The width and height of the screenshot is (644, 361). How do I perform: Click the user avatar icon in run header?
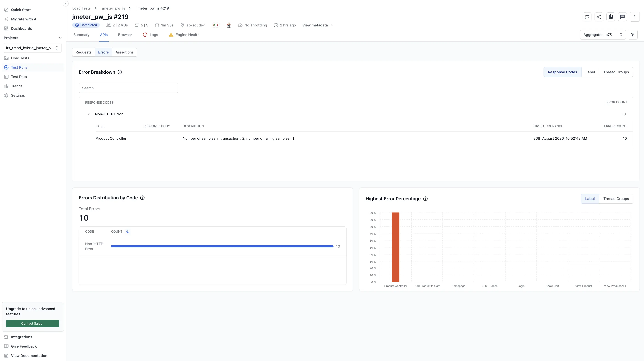pos(229,25)
